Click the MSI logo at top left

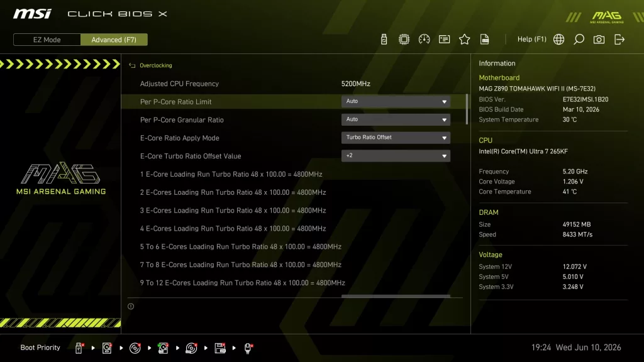click(32, 14)
